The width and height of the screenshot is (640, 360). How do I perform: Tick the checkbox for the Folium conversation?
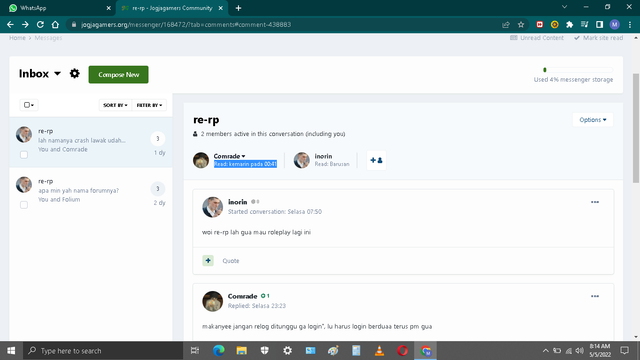click(24, 205)
